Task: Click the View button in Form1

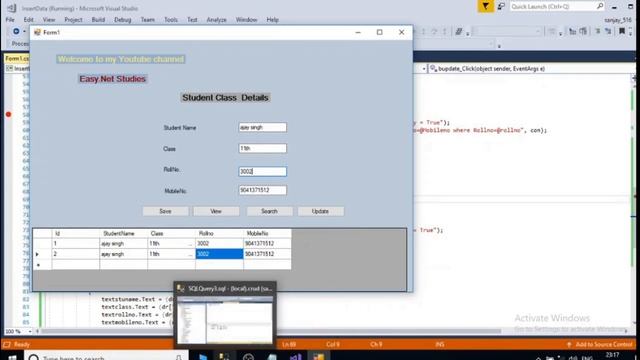Action: (216, 211)
